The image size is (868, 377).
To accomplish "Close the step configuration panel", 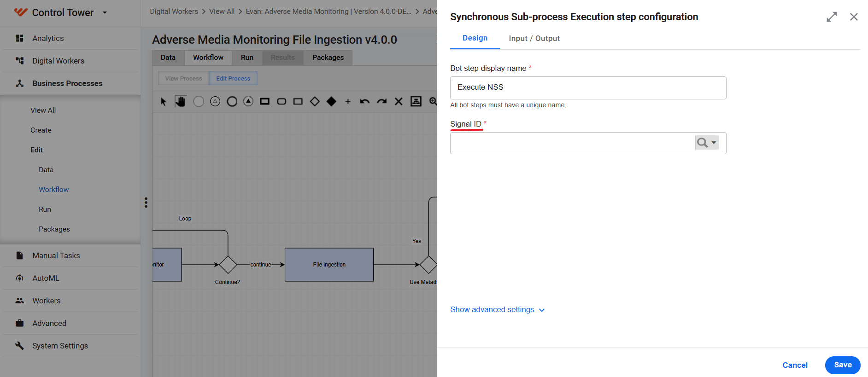I will tap(854, 17).
